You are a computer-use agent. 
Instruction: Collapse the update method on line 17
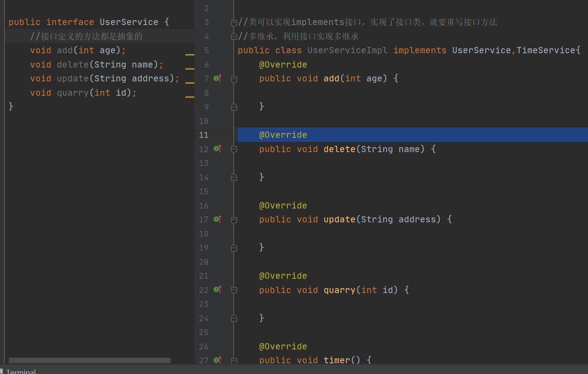(x=234, y=220)
